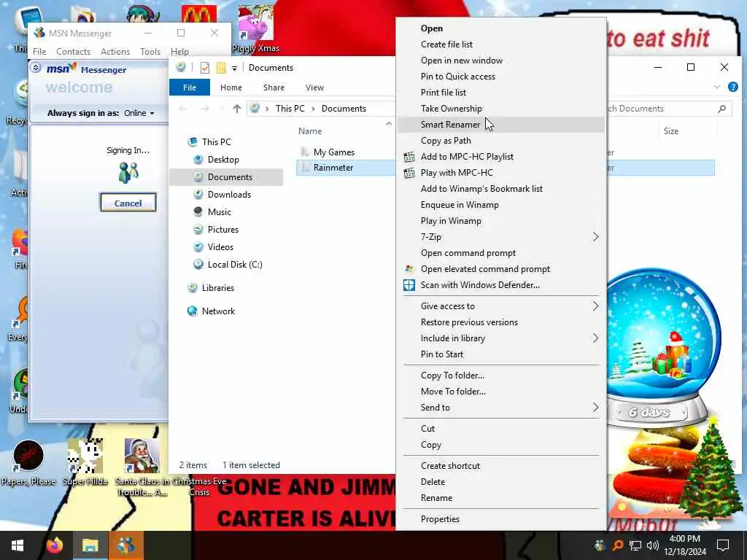Screen dimensions: 747x560
Task: Click the Up arrow in Explorer navigation
Action: (x=237, y=109)
